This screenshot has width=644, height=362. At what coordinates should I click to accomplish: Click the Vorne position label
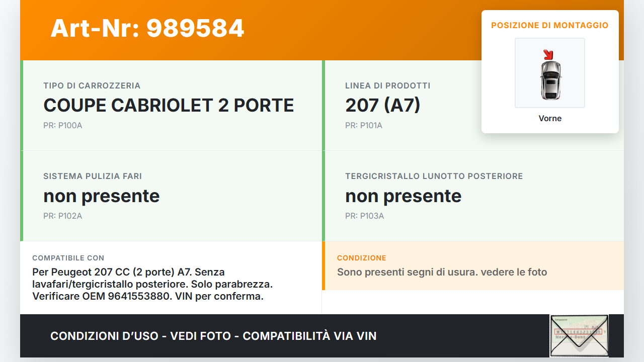pos(550,119)
